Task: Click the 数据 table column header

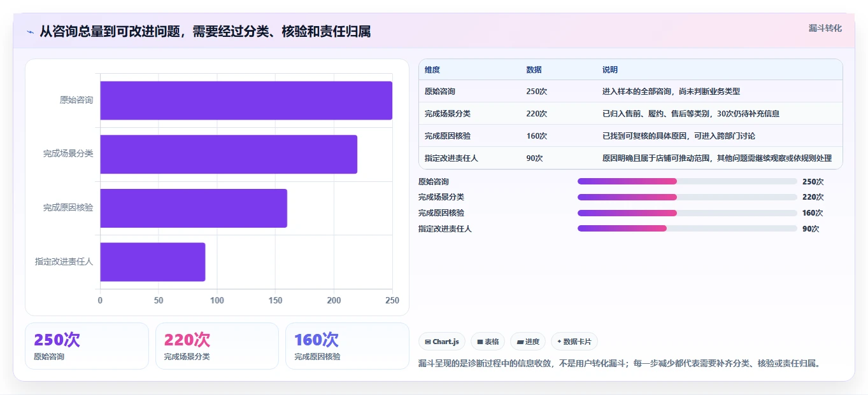Action: 534,70
